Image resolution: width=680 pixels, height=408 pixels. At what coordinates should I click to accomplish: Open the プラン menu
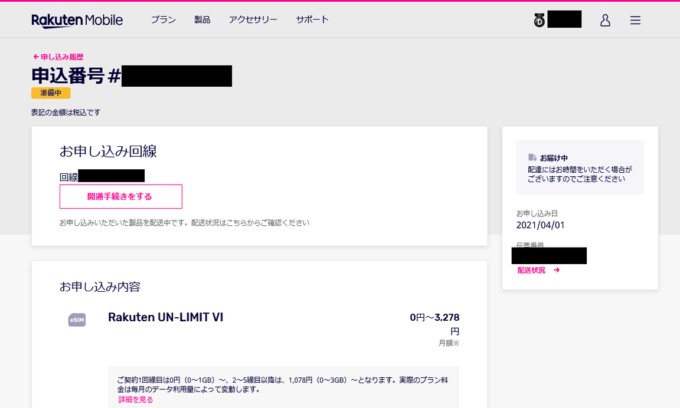click(x=163, y=20)
